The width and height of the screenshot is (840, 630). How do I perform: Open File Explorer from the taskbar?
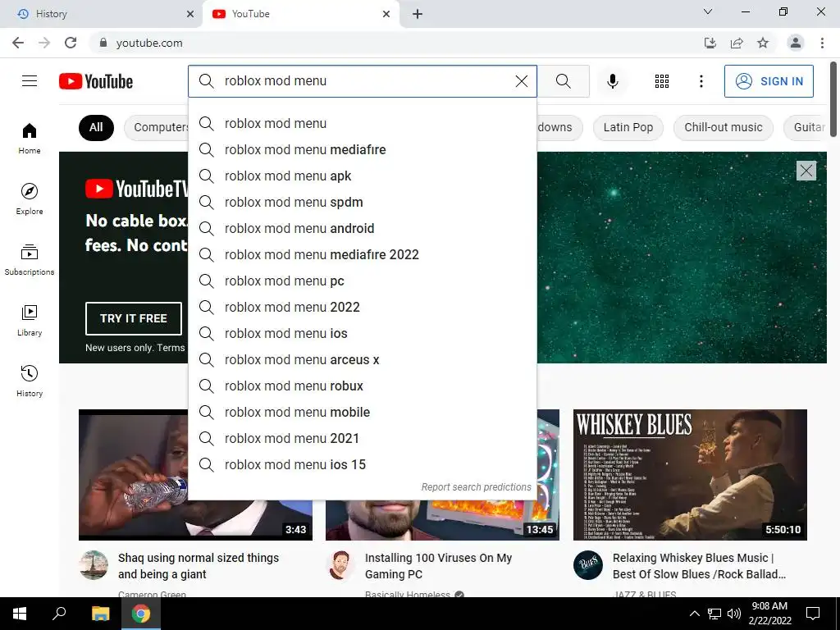tap(100, 614)
